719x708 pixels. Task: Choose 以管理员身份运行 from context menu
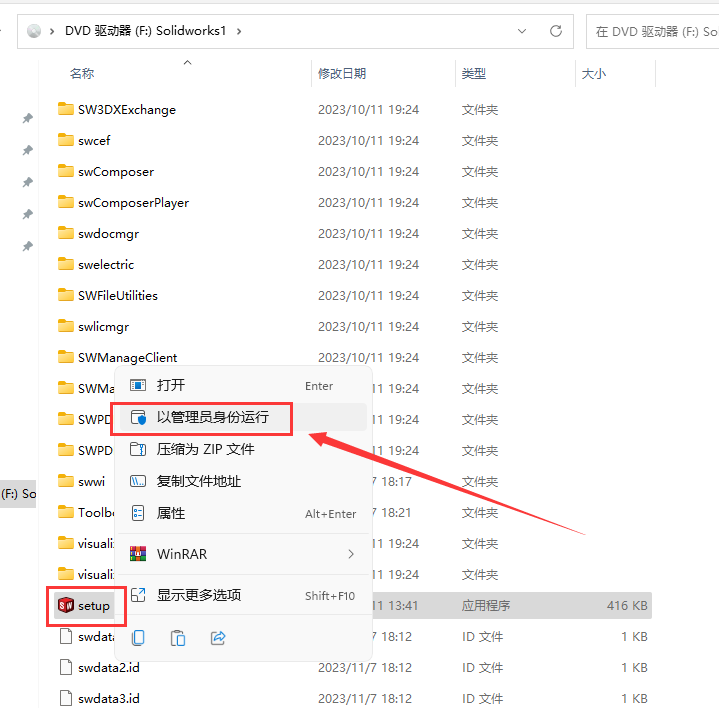coord(212,417)
